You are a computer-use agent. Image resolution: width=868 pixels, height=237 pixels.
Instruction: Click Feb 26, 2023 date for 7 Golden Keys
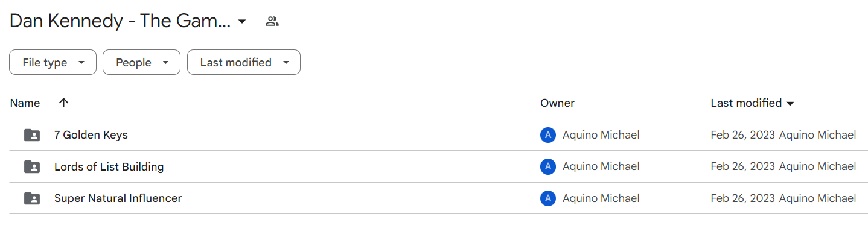743,135
